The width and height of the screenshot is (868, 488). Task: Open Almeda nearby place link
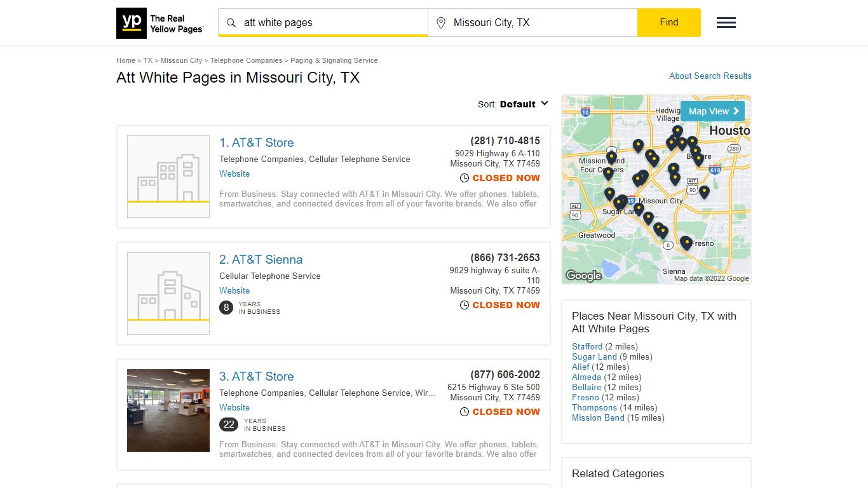pos(587,377)
